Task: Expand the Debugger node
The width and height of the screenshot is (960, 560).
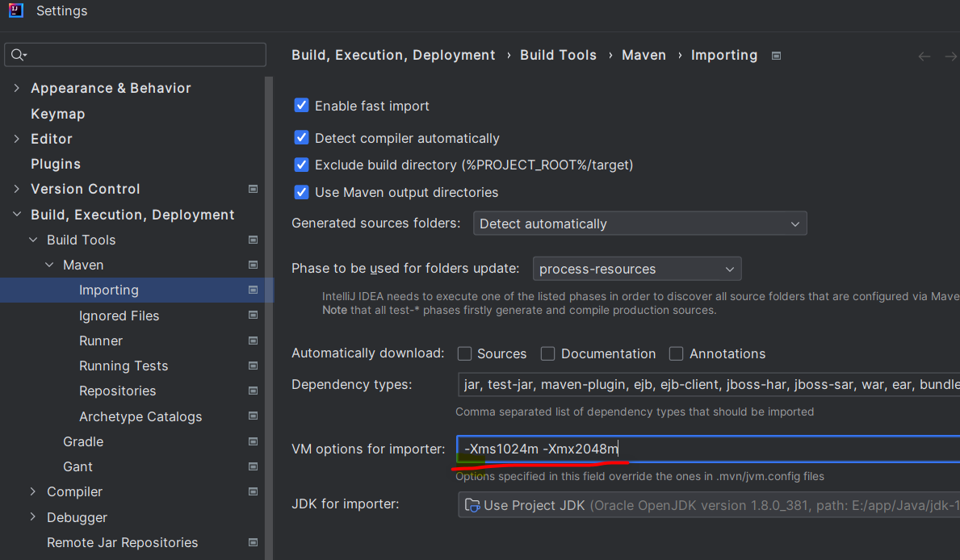Action: click(x=33, y=517)
